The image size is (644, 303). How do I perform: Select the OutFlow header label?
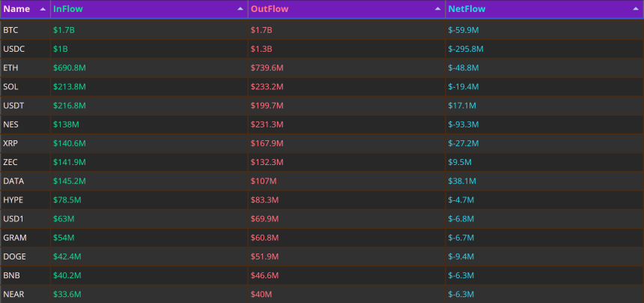coord(270,9)
